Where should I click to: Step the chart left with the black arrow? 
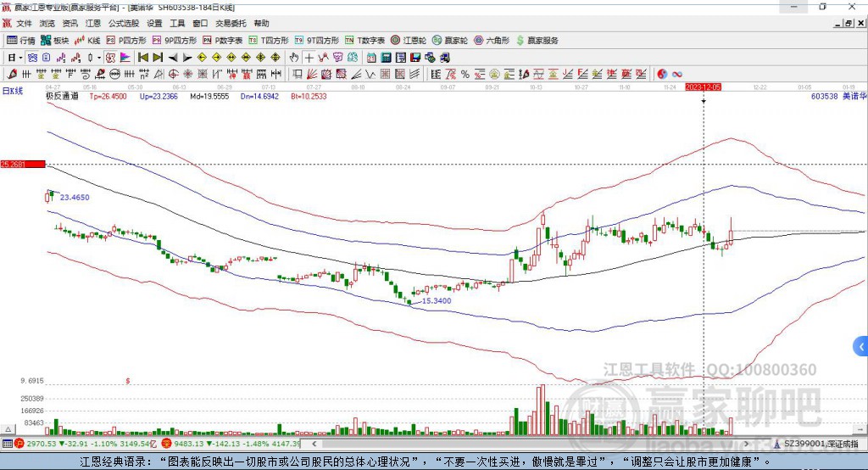coord(173,58)
